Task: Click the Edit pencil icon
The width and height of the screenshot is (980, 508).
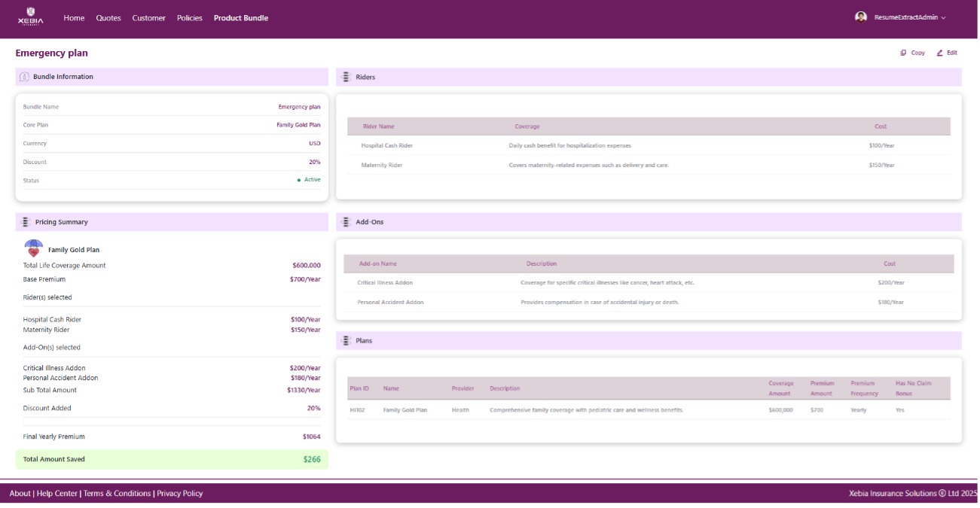Action: (x=939, y=53)
